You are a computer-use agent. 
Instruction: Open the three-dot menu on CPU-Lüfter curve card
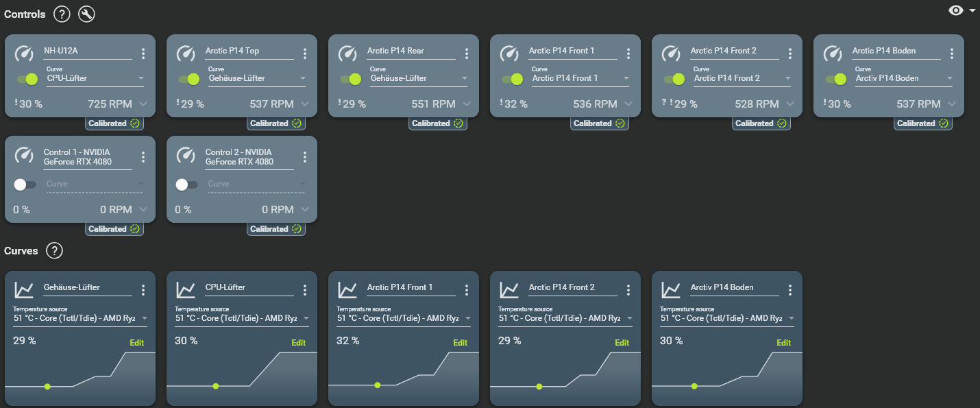tap(305, 290)
